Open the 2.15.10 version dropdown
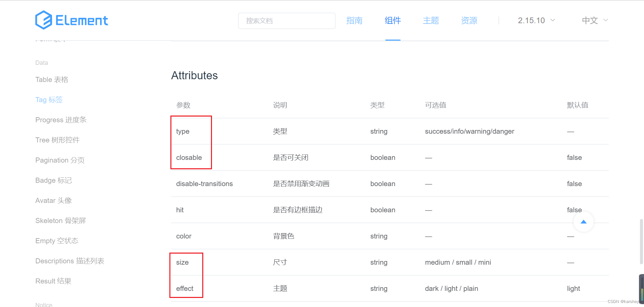 coord(536,20)
